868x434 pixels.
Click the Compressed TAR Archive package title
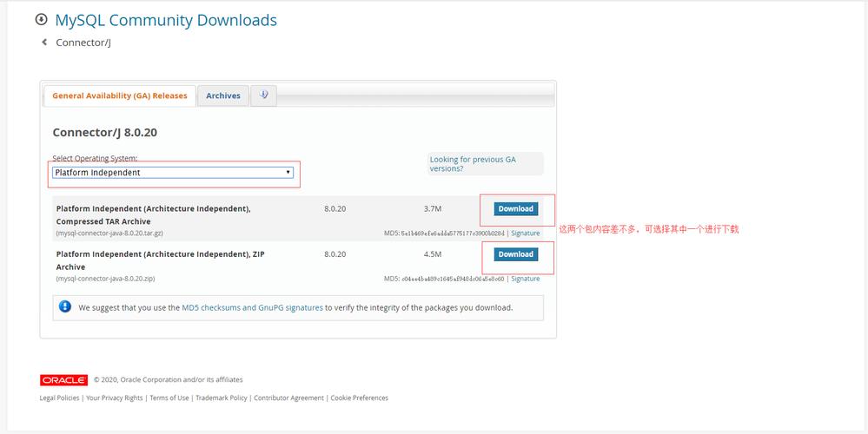(153, 215)
